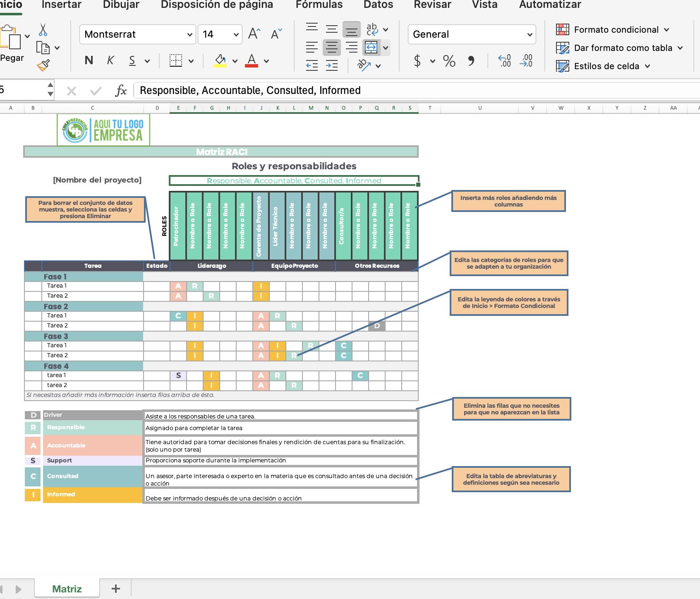The image size is (700, 599).
Task: Switch to the Fórmulas ribbon tab
Action: (319, 5)
